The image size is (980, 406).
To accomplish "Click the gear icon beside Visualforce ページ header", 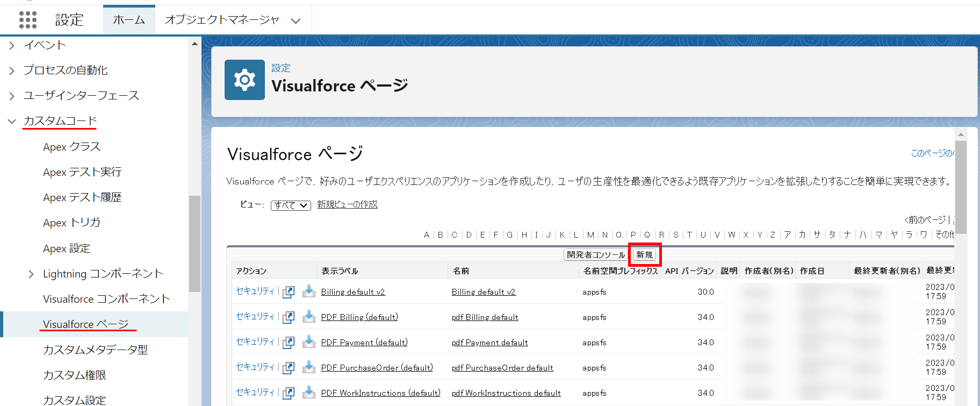I will pyautogui.click(x=244, y=80).
